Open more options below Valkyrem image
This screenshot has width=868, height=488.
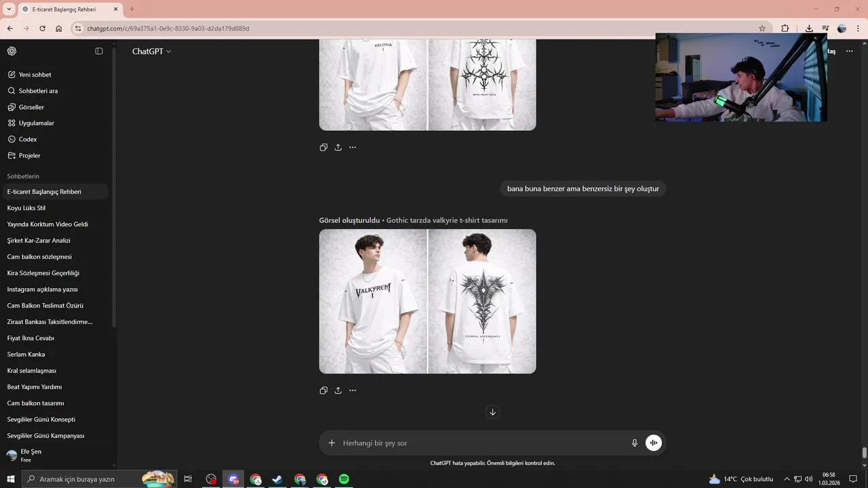click(x=353, y=390)
